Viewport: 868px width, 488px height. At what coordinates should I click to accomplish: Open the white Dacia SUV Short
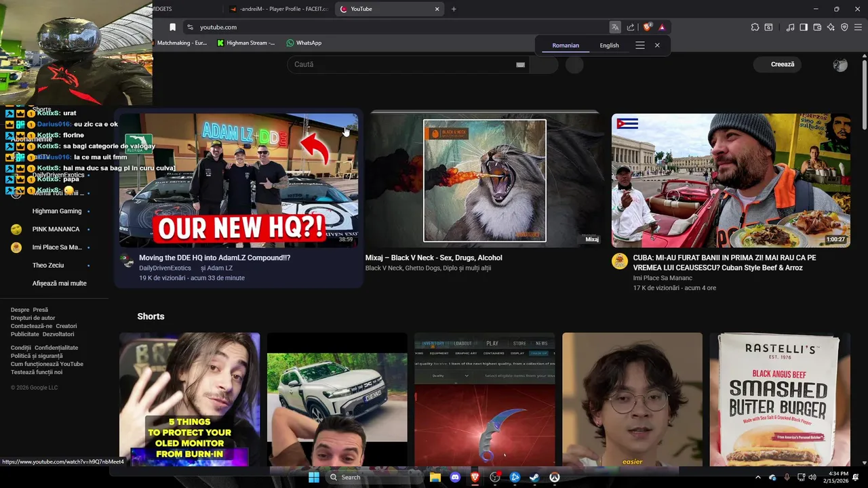pyautogui.click(x=337, y=399)
